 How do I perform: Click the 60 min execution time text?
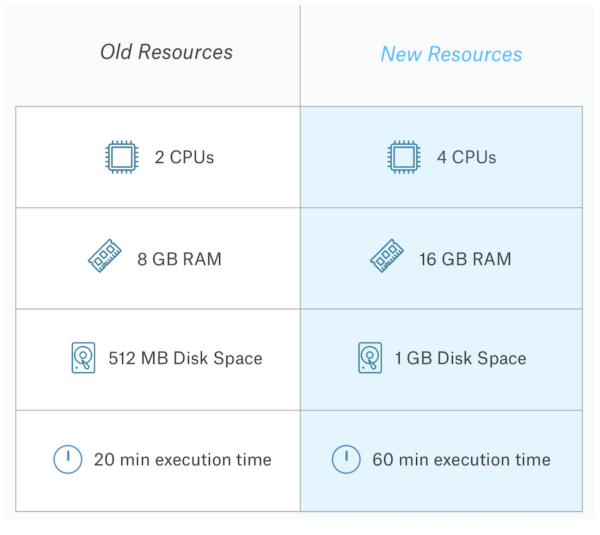tap(461, 460)
